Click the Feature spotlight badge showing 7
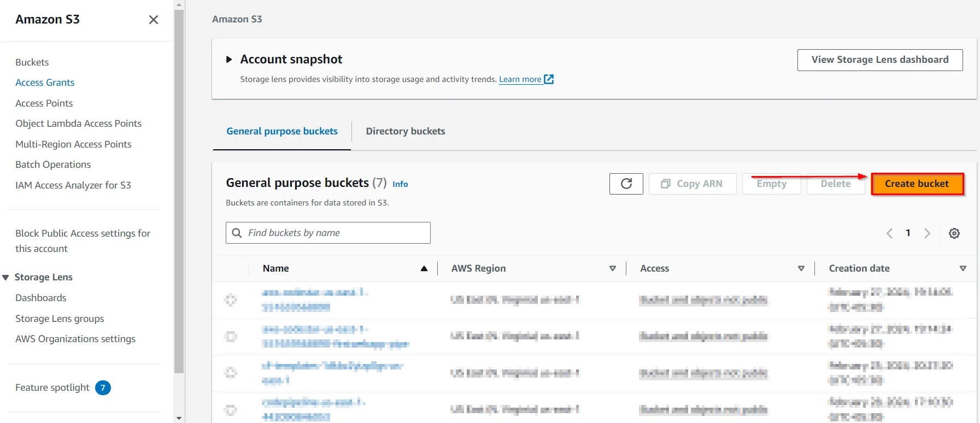 pyautogui.click(x=103, y=387)
